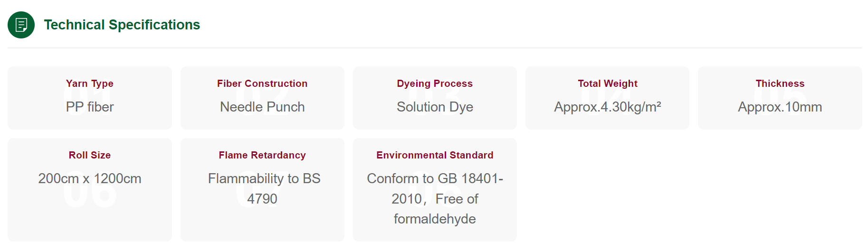
Task: Click the PP fiber value text
Action: [90, 107]
